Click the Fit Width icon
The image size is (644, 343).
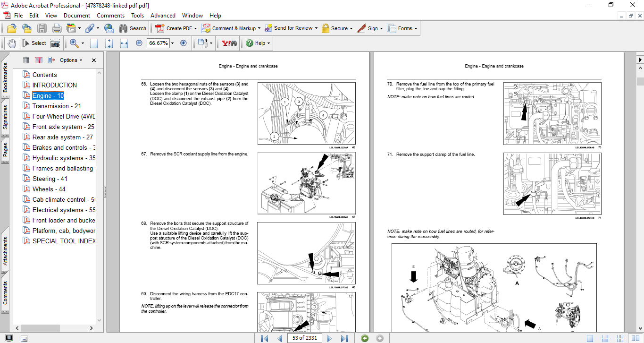click(124, 43)
